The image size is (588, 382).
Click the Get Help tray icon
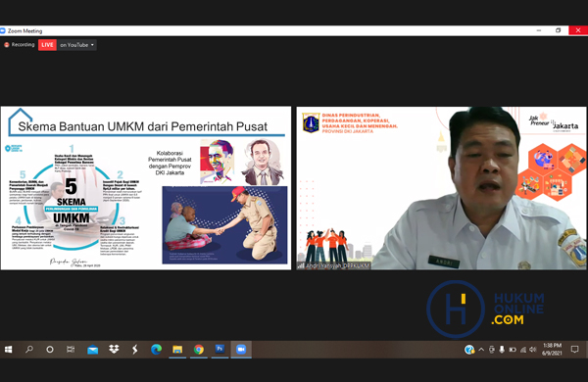coord(469,350)
